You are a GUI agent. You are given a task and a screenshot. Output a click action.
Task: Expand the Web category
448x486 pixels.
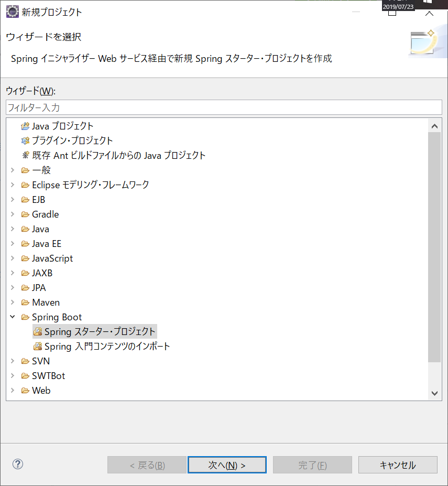pyautogui.click(x=13, y=390)
